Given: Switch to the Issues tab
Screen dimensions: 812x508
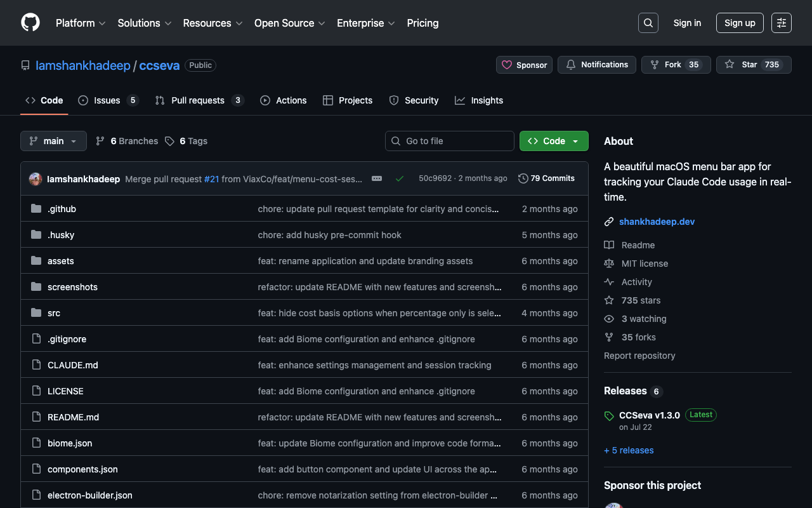Looking at the screenshot, I should point(107,100).
